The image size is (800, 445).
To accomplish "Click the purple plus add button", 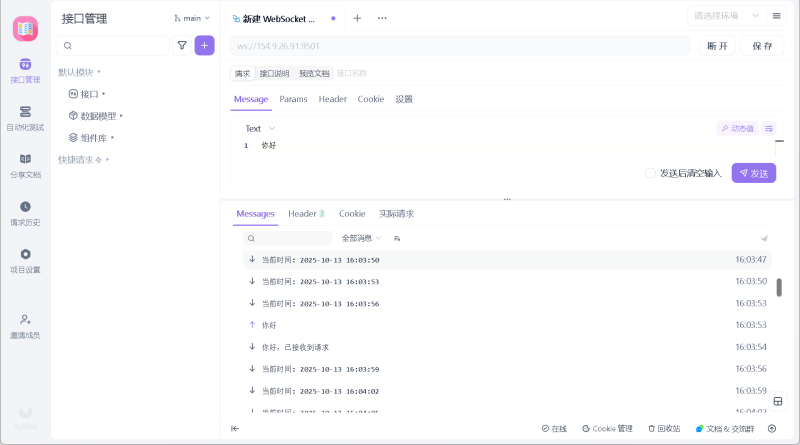I will [x=204, y=45].
